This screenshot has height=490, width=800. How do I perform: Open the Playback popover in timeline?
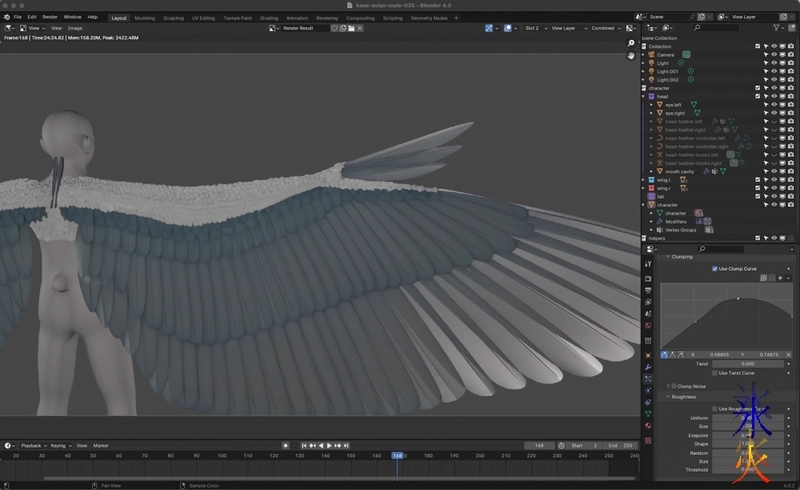point(31,445)
